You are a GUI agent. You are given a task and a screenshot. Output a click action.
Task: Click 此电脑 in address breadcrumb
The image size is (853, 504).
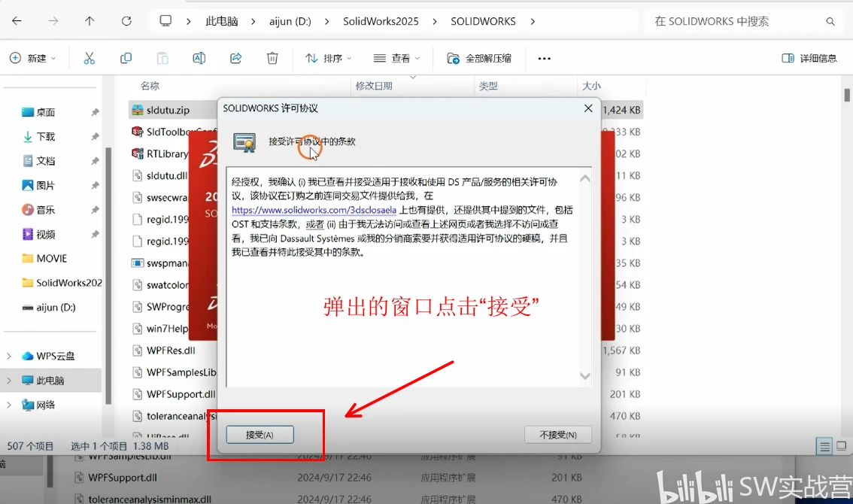coord(222,21)
